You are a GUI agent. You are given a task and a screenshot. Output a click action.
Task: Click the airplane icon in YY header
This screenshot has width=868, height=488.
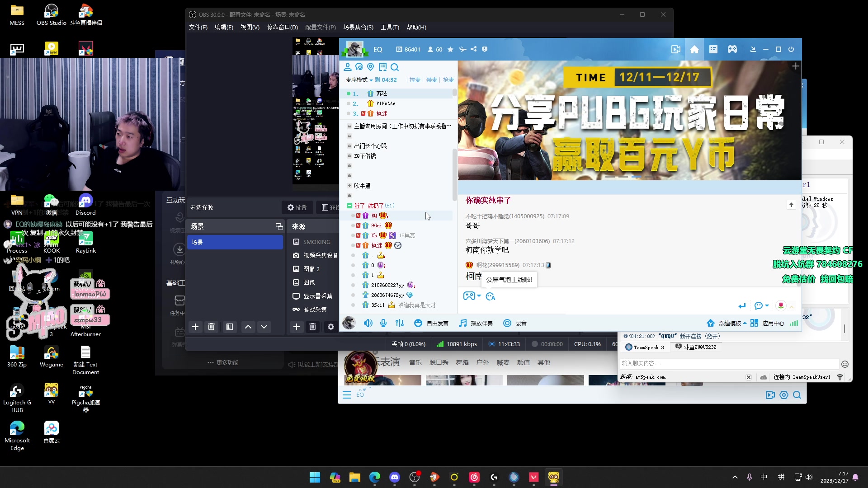pos(462,49)
